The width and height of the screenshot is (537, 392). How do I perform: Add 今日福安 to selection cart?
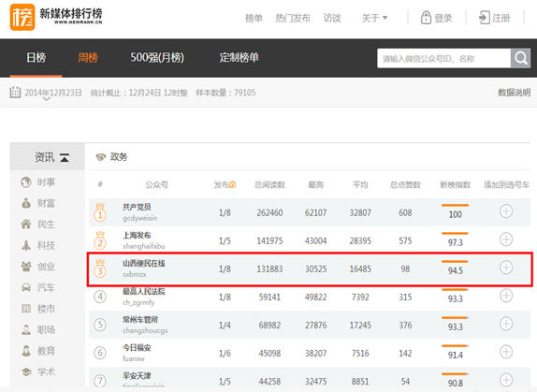pyautogui.click(x=506, y=352)
